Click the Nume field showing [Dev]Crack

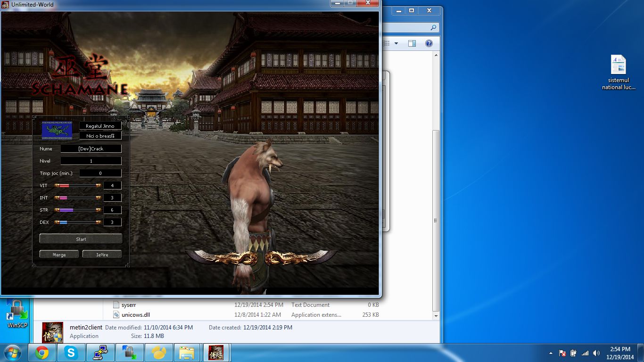click(x=91, y=148)
